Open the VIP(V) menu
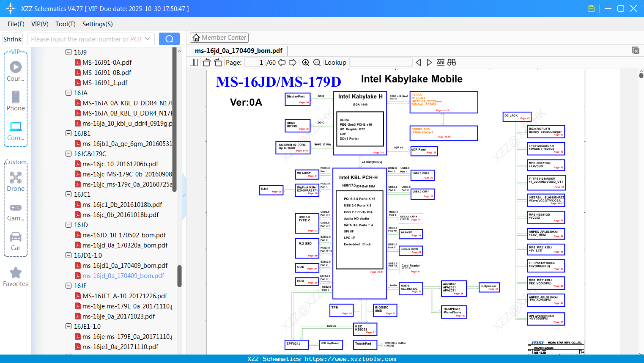Image resolution: width=644 pixels, height=363 pixels. point(40,24)
